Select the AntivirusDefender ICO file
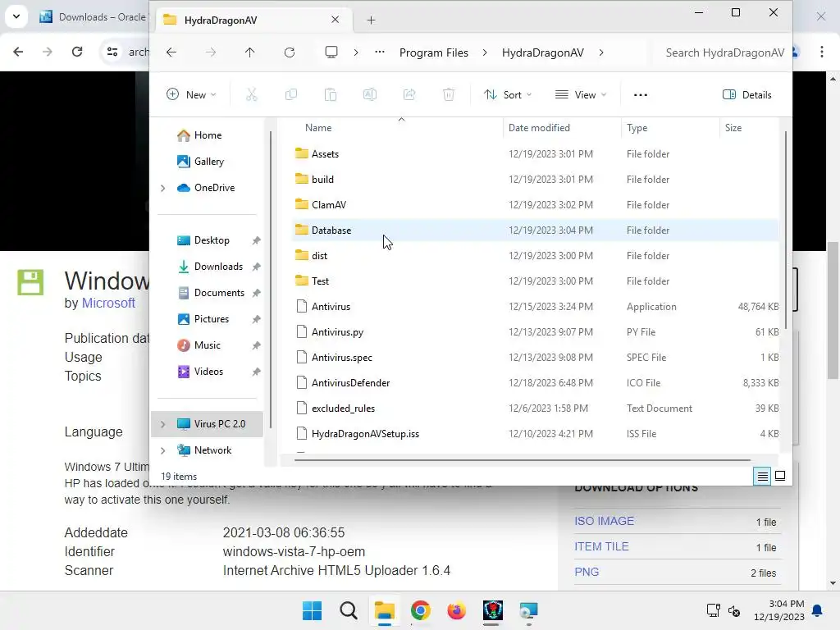This screenshot has height=630, width=840. [x=536, y=383]
